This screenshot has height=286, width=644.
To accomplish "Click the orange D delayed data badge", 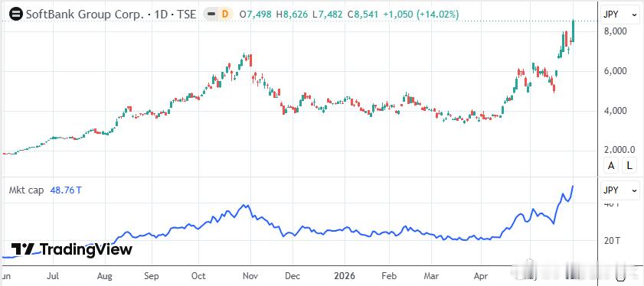I will tap(225, 15).
